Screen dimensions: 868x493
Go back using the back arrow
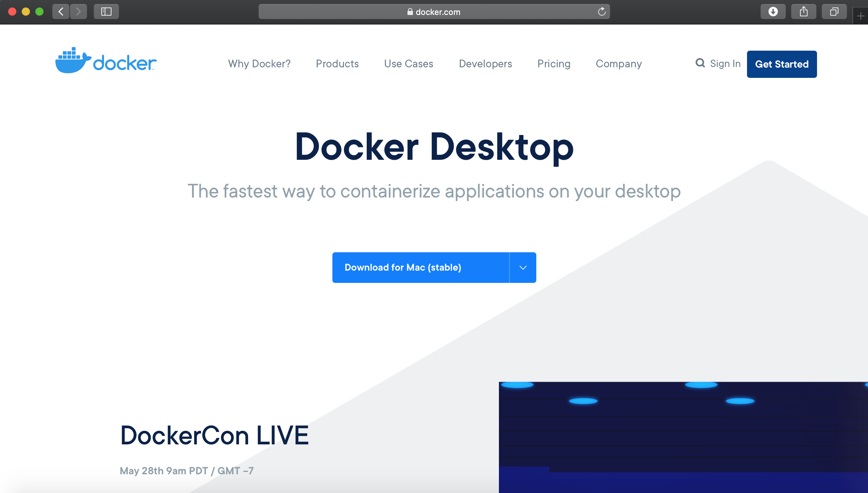(x=61, y=12)
